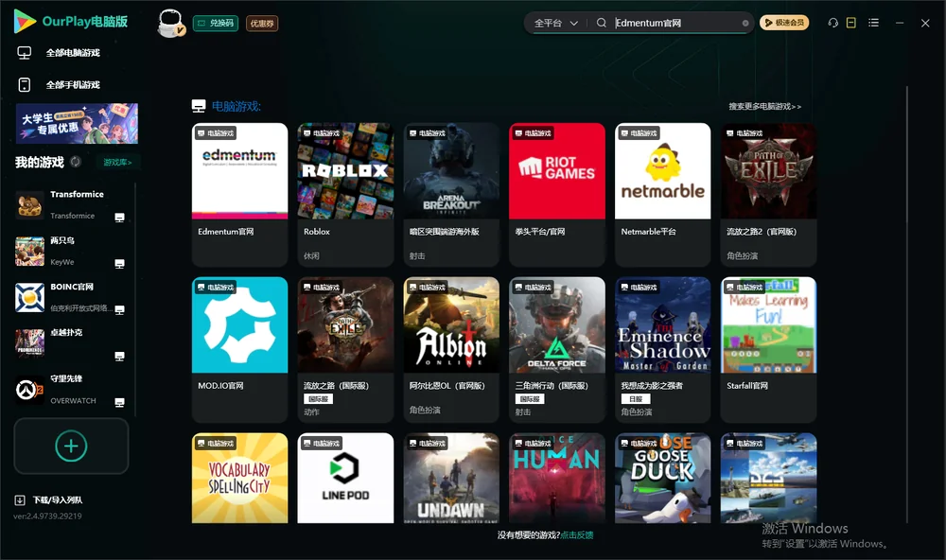Click the 兑换码 redeem code button
Image resolution: width=946 pixels, height=560 pixels.
tap(216, 23)
